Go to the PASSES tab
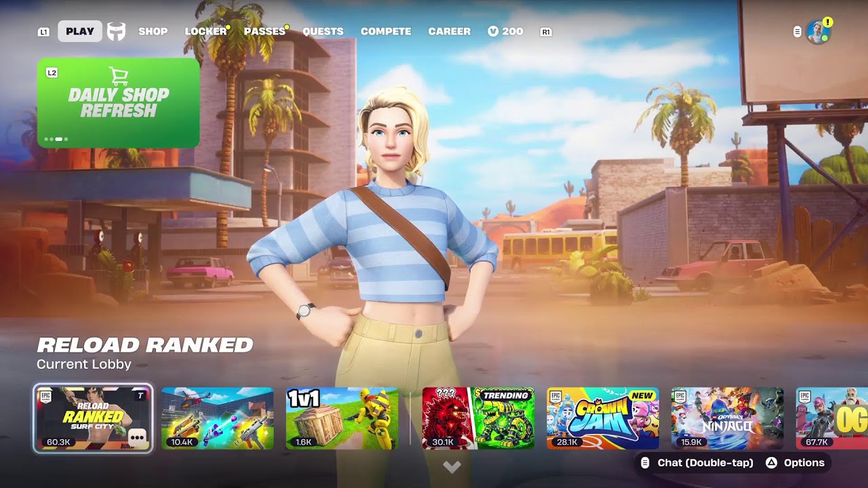Image resolution: width=868 pixels, height=488 pixels. coord(264,31)
